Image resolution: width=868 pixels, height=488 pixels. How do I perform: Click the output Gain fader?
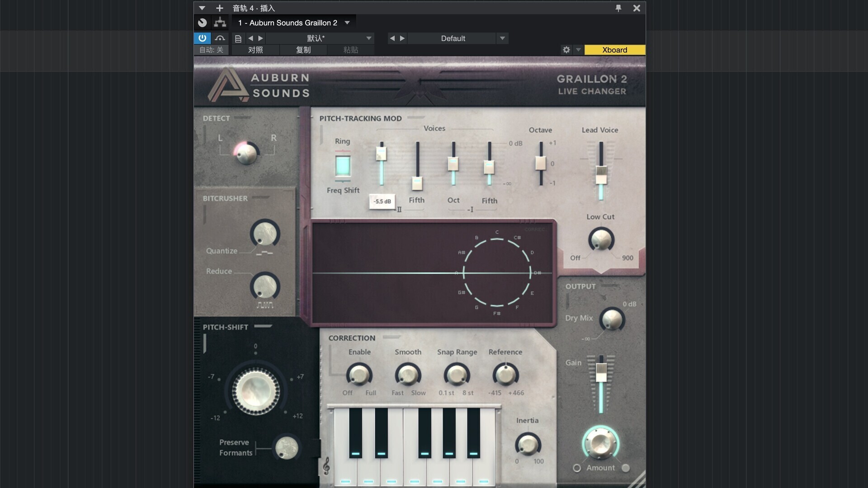point(601,373)
